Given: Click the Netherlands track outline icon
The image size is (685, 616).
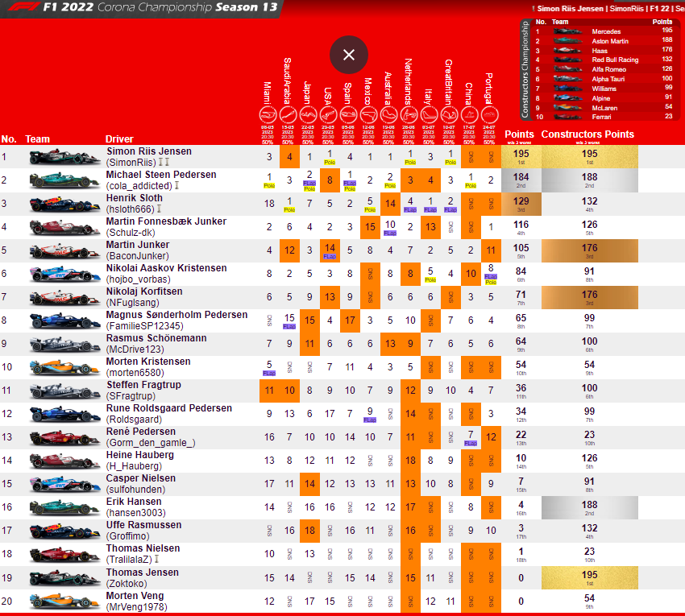Looking at the screenshot, I should [x=409, y=116].
